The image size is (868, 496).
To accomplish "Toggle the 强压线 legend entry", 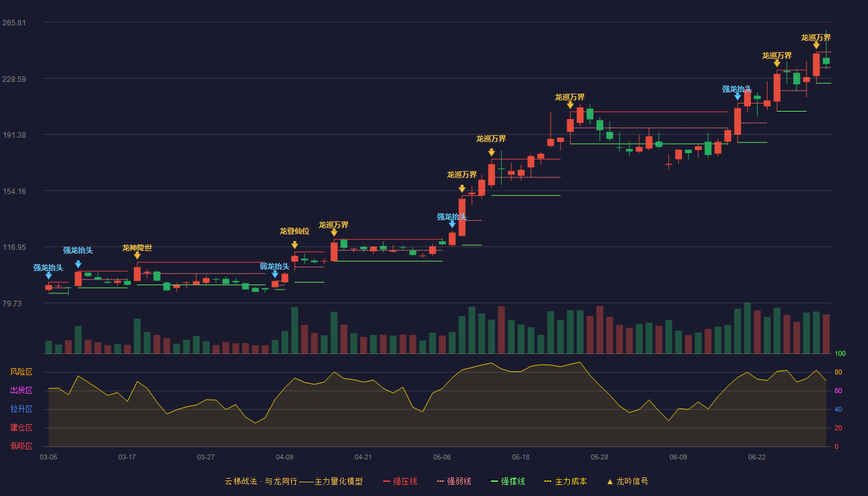I will point(400,481).
